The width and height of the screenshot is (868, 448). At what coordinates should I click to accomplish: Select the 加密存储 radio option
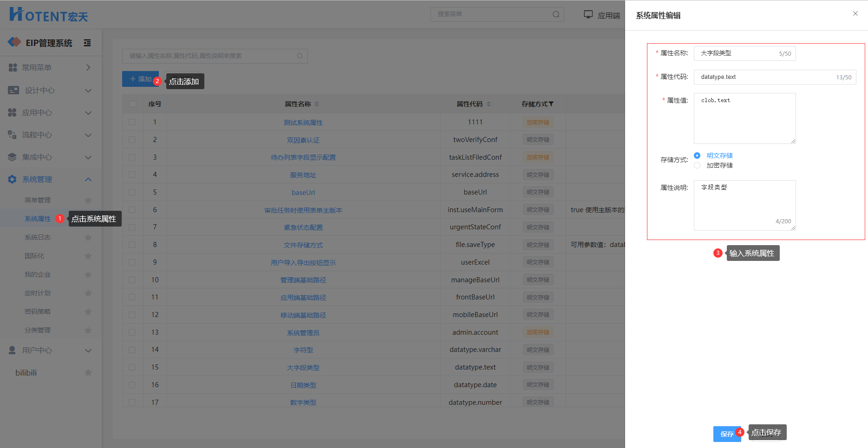click(697, 165)
